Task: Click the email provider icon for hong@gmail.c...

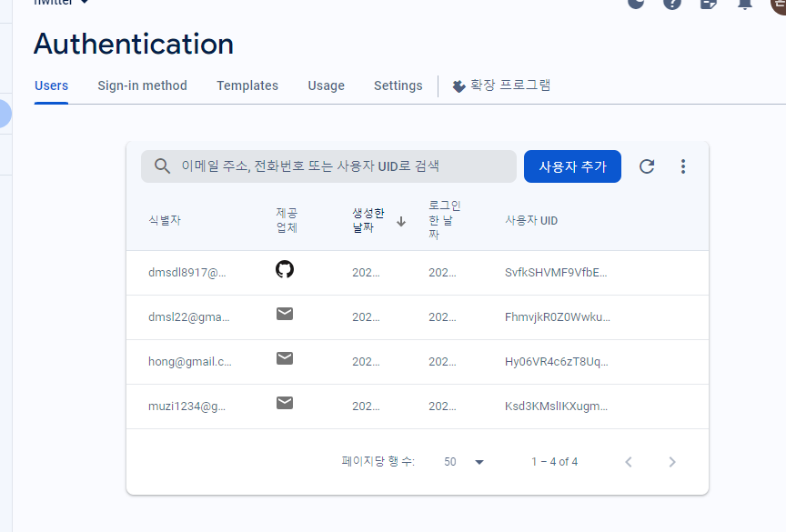Action: pos(285,358)
